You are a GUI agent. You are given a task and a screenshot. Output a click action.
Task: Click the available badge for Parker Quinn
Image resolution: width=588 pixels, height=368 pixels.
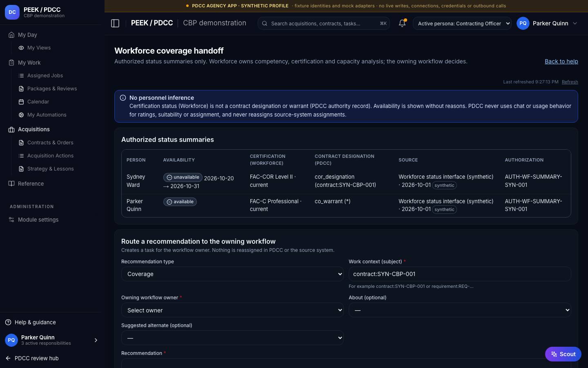tap(180, 202)
